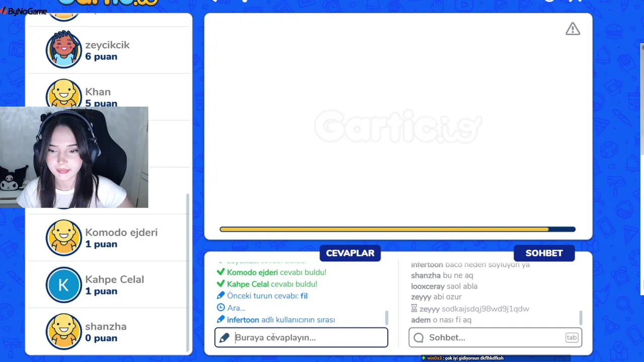This screenshot has width=644, height=362.
Task: Click 'Önceki turun cevabı: fil' line
Action: (267, 296)
